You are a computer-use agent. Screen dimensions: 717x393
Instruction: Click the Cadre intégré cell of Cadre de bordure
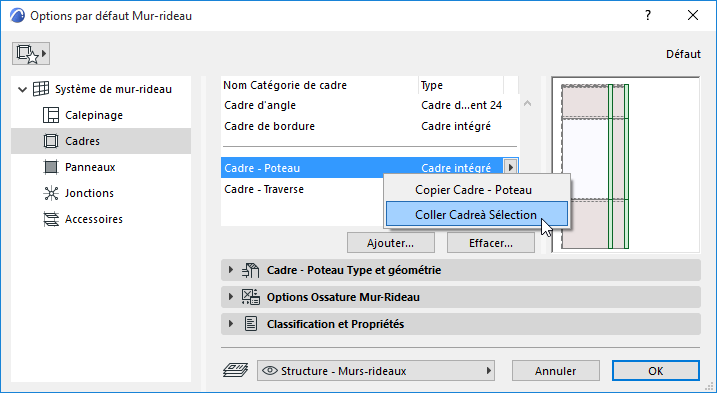456,126
